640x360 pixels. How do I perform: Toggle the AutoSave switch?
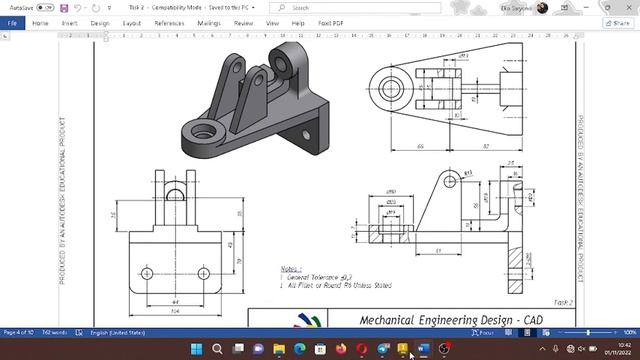click(x=45, y=8)
